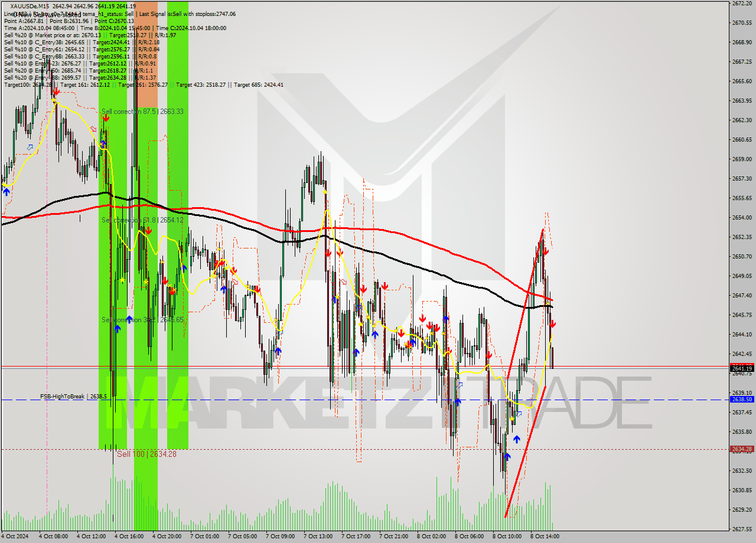Click the '7 Oct 17:00' time label
Screen dimensions: 756x543
click(356, 537)
